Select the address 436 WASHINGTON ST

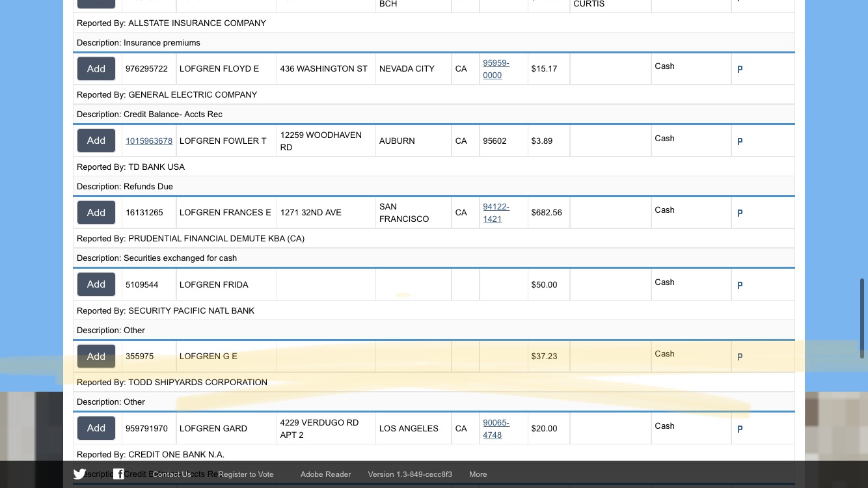coord(324,69)
